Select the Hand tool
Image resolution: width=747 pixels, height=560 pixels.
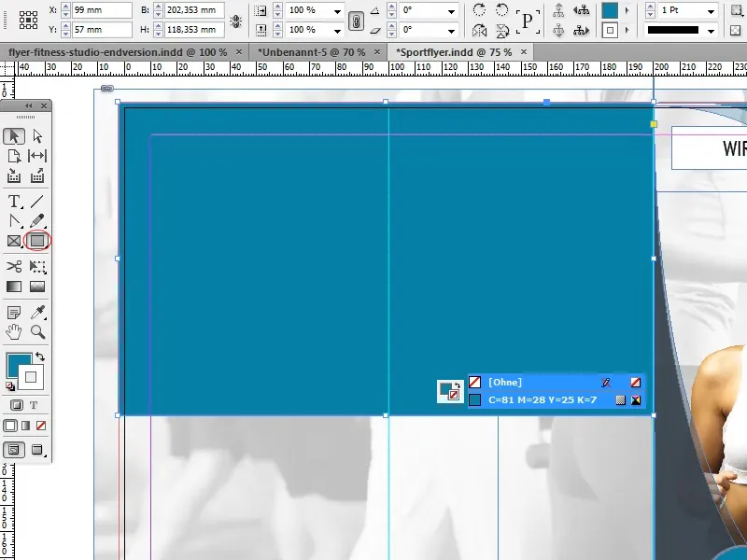click(x=14, y=332)
